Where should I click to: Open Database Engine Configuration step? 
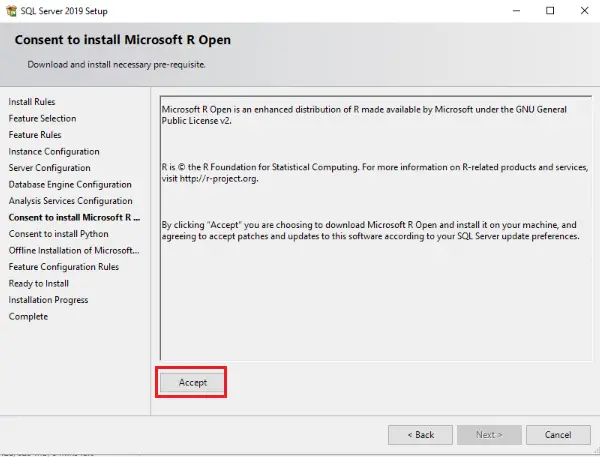coord(70,184)
